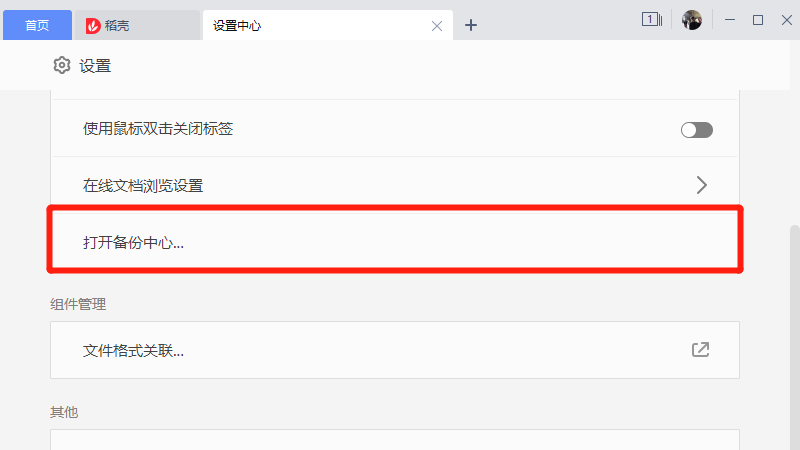Open the window count icon showing 1

pos(651,19)
